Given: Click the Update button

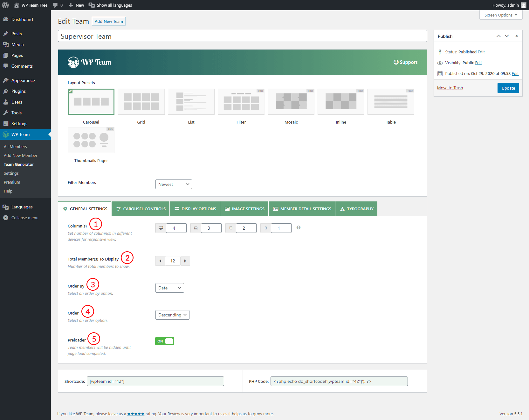Looking at the screenshot, I should pos(508,88).
